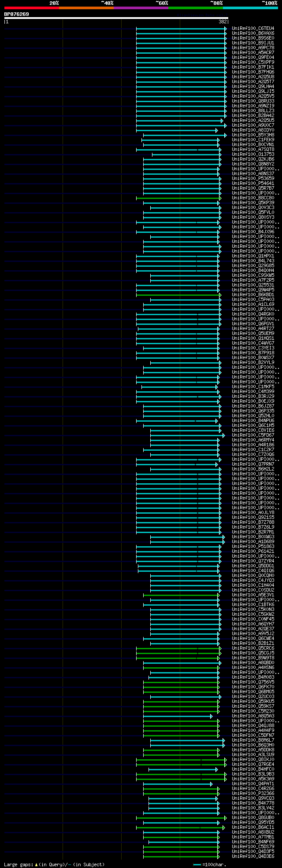Click the UniRef100_Q6PGV1 label
Screen dimensions: 282x868
click(253, 324)
